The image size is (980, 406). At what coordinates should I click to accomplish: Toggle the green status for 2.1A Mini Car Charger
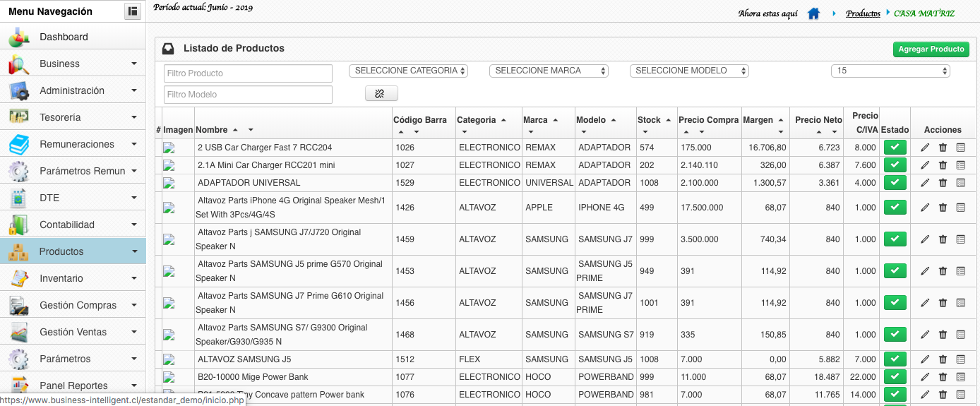(895, 165)
